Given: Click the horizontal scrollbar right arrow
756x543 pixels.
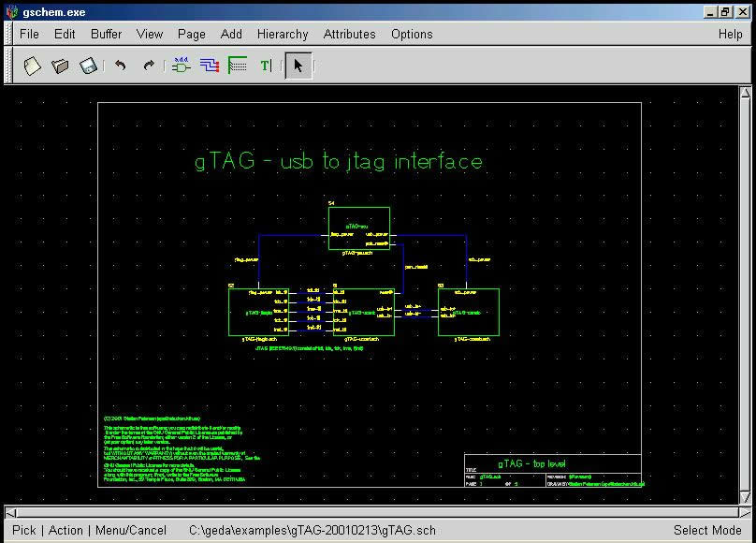Looking at the screenshot, I should [745, 512].
